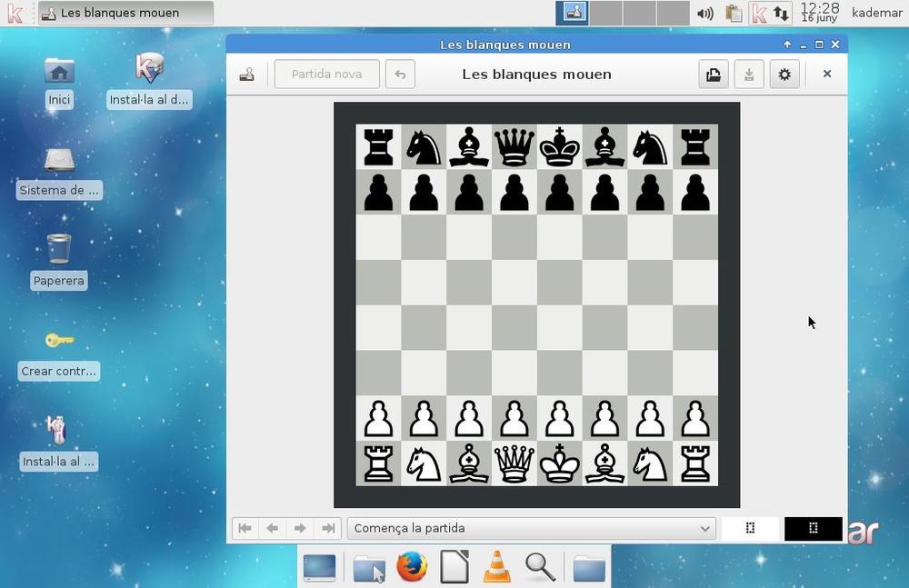The height and width of the screenshot is (588, 909).
Task: Open the magnifier search tool in dock
Action: (x=540, y=567)
